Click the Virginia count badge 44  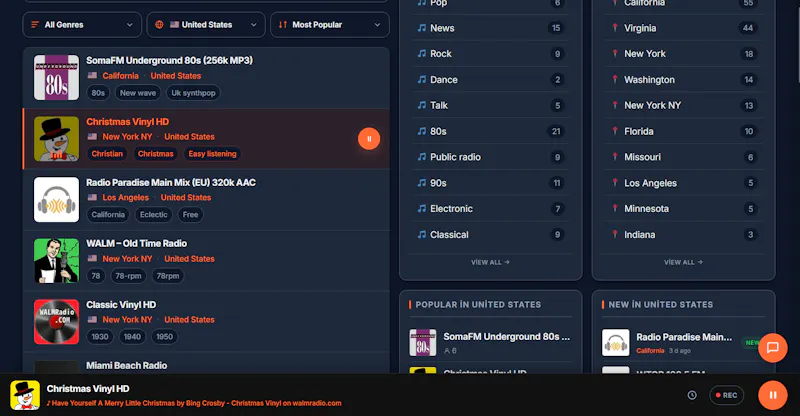(x=748, y=28)
